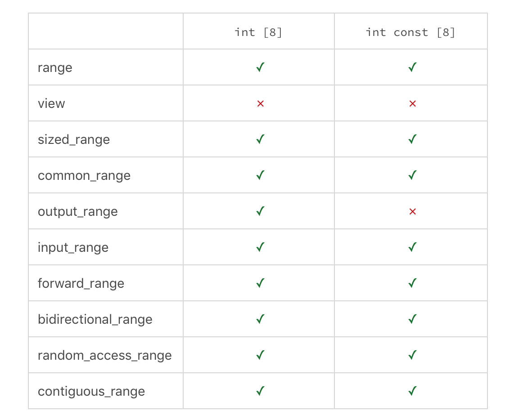Click the 'contiguous_range' row label
514x420 pixels.
click(91, 392)
